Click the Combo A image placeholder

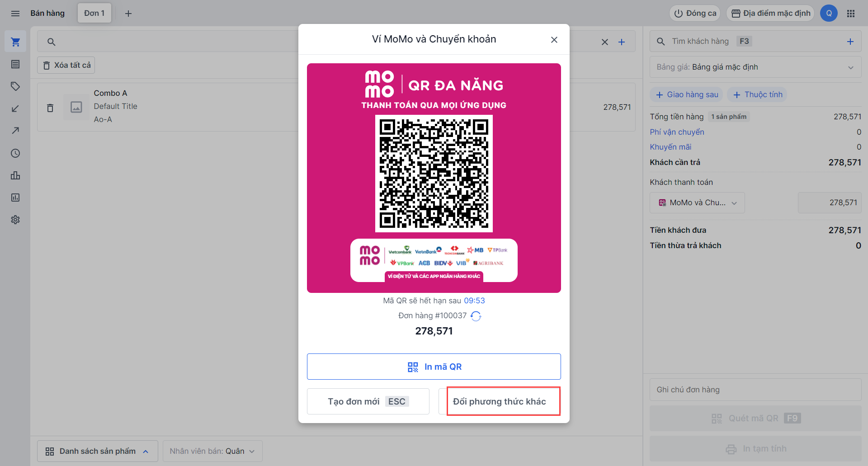pos(76,107)
